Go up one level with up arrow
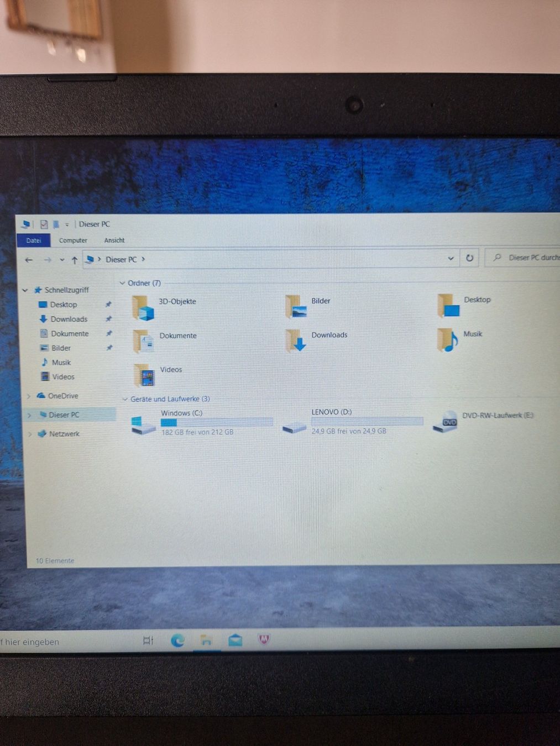 75,260
